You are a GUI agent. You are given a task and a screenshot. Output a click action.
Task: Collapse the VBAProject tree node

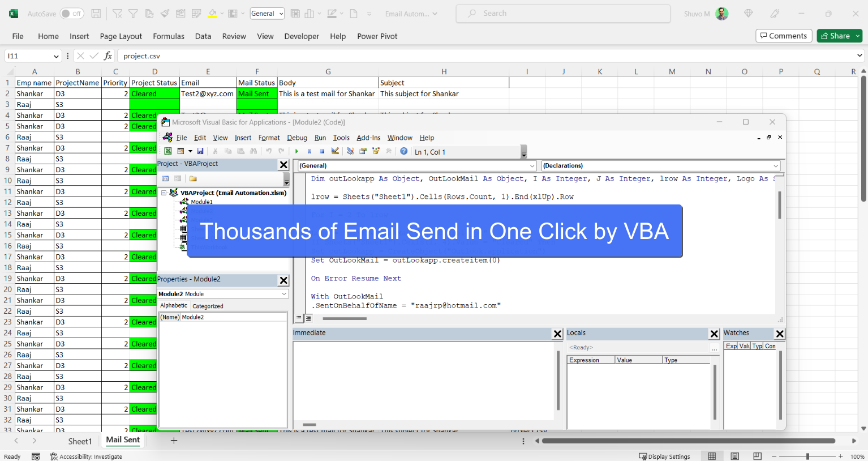click(x=164, y=193)
